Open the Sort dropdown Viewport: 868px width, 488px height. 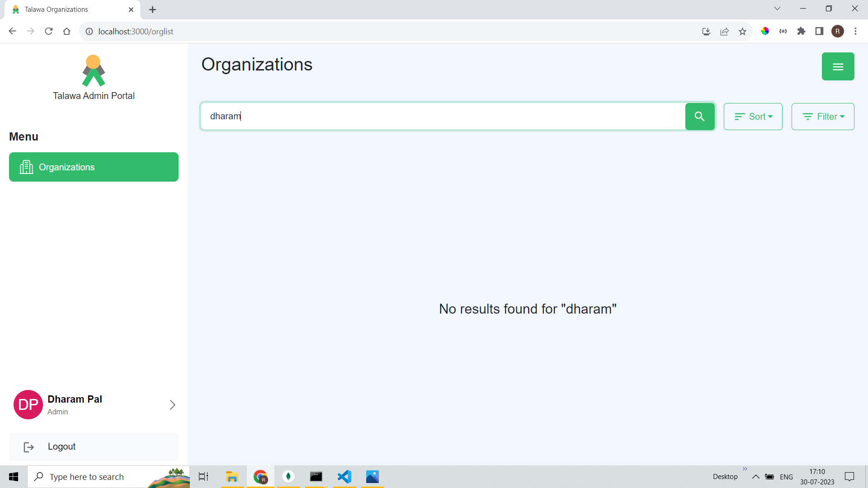pos(753,117)
